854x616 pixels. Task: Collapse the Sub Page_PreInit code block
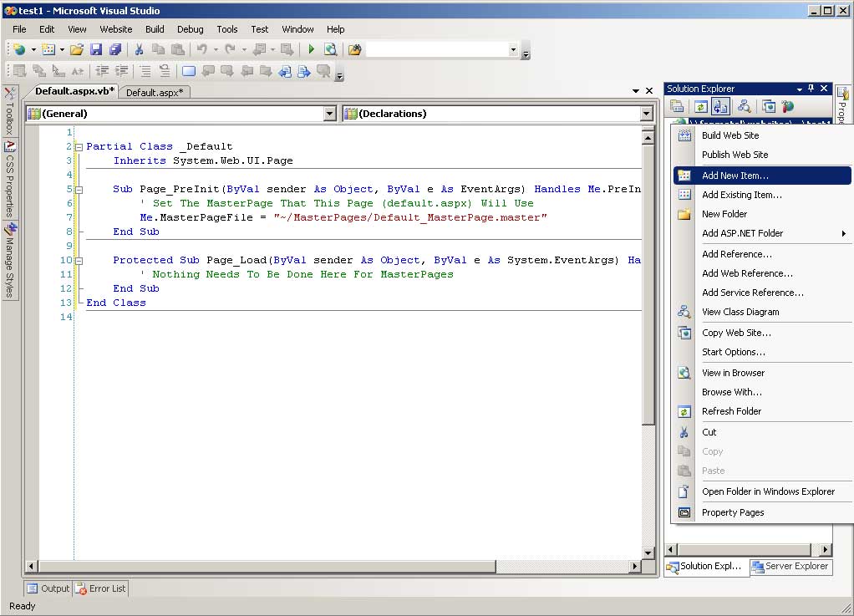(79, 190)
